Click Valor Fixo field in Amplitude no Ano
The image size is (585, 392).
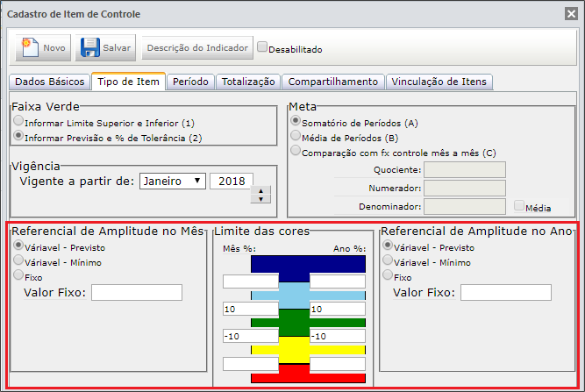click(506, 292)
